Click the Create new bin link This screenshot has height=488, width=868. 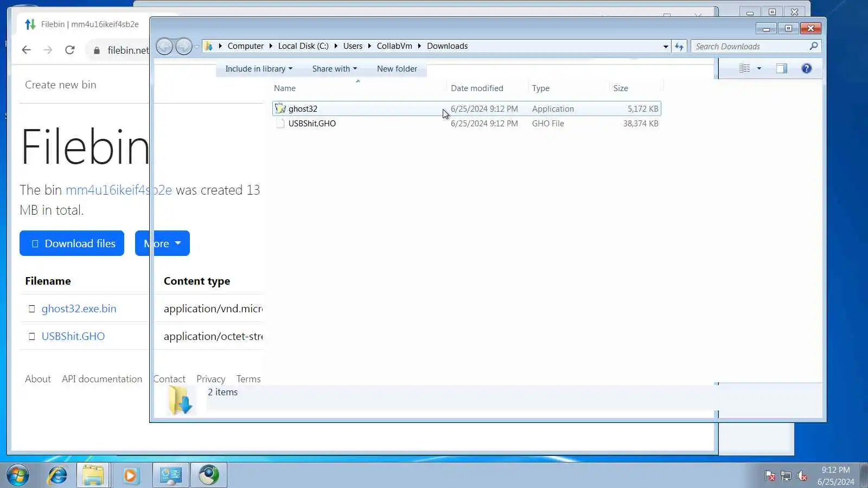(61, 85)
